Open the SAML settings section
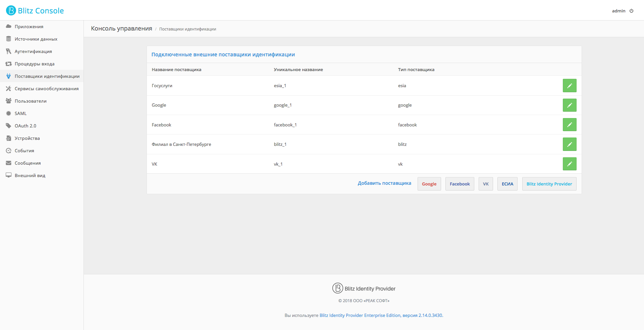 point(20,113)
